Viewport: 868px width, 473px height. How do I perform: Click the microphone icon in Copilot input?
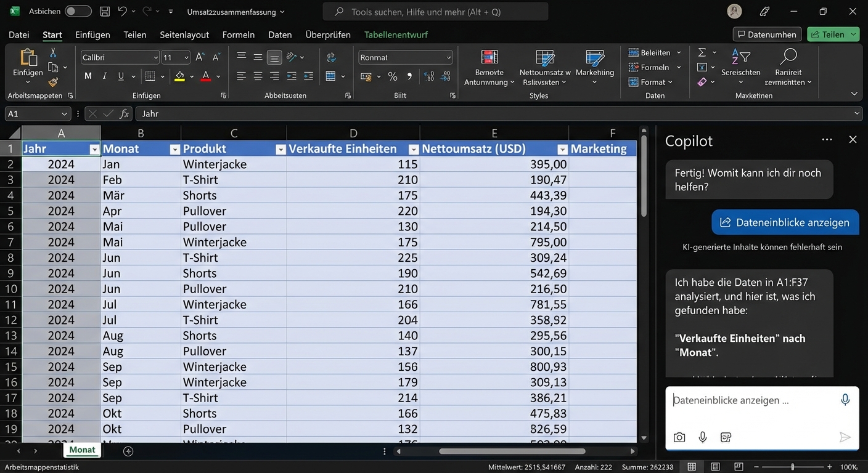(x=845, y=400)
